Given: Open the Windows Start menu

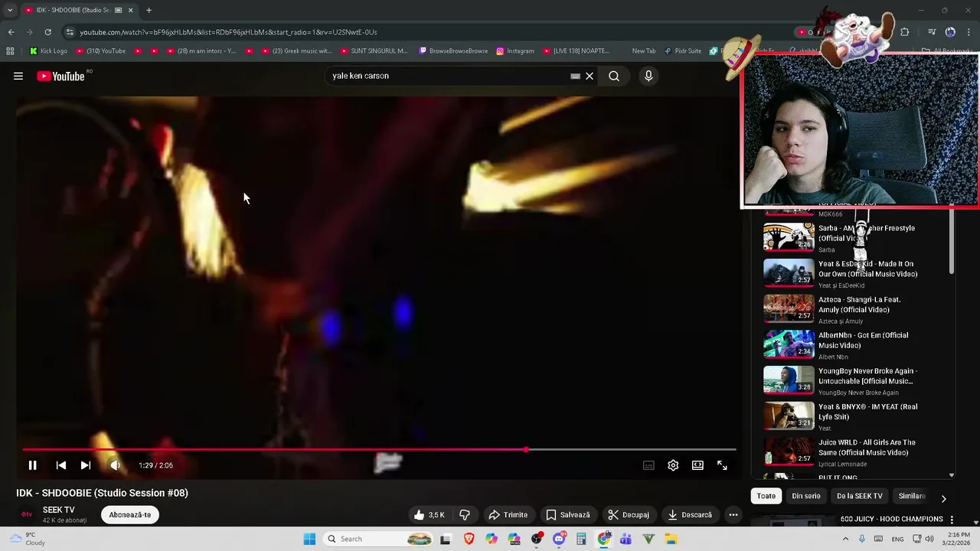Looking at the screenshot, I should (309, 539).
